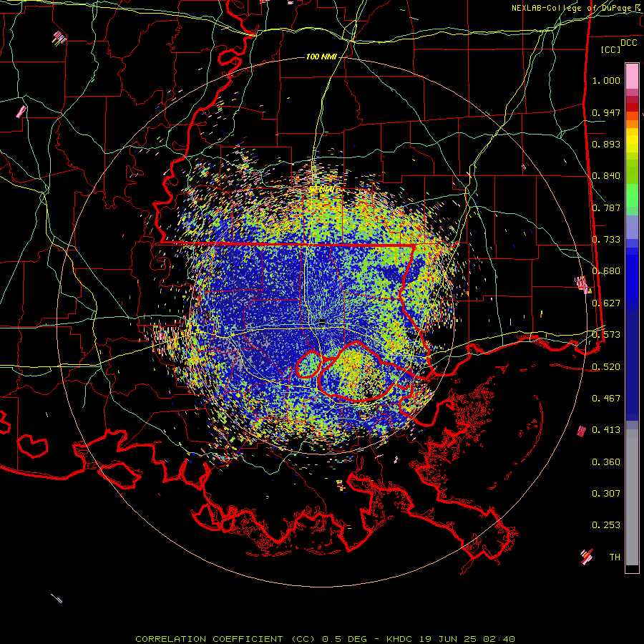Pick the 0.840 legend value
Viewport: 644px width, 644px height.
click(606, 176)
